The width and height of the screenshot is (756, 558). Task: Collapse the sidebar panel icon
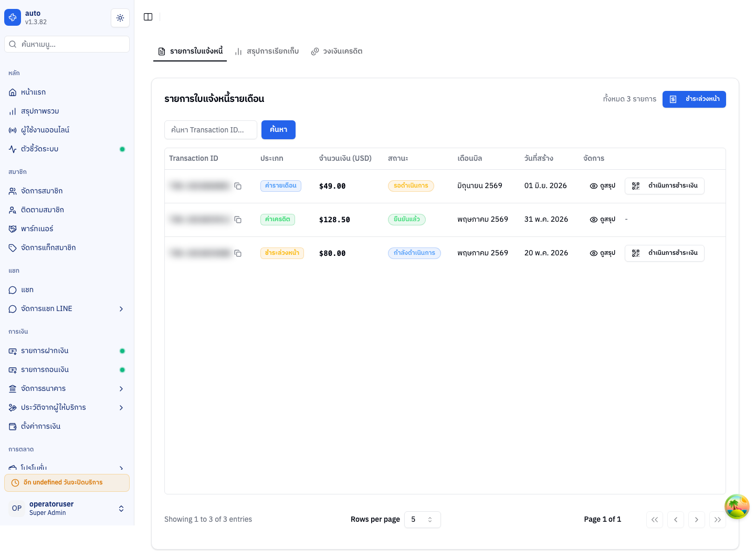148,17
